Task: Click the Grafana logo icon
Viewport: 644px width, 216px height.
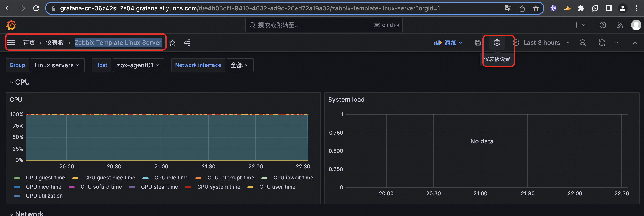Action: pos(11,25)
